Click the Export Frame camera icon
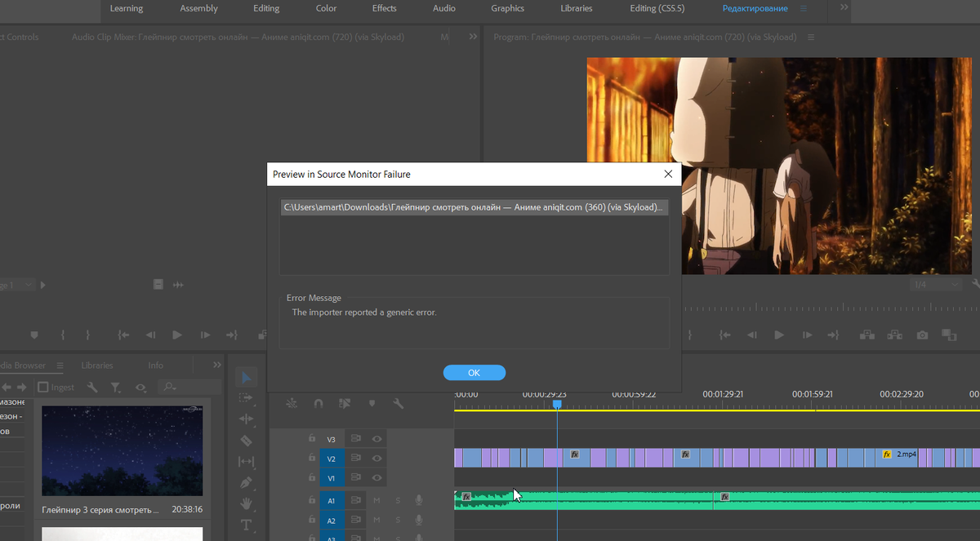The height and width of the screenshot is (541, 980). click(x=921, y=335)
